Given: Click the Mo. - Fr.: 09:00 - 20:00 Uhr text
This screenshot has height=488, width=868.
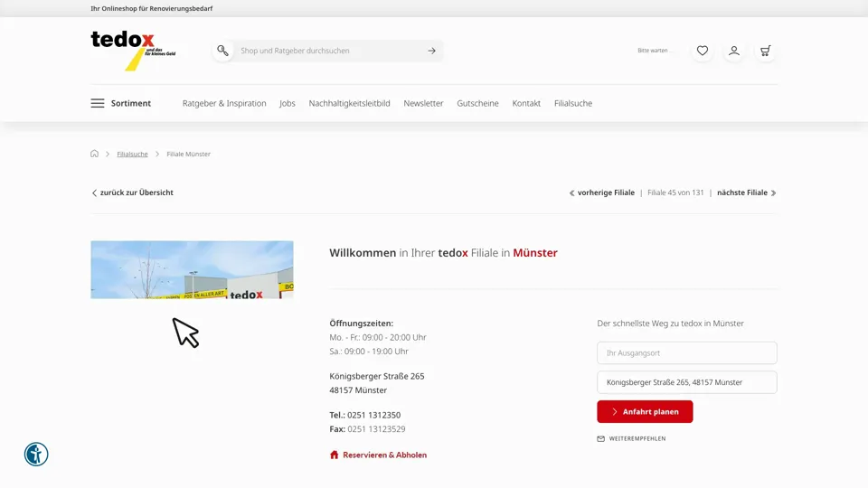Looking at the screenshot, I should pyautogui.click(x=378, y=337).
